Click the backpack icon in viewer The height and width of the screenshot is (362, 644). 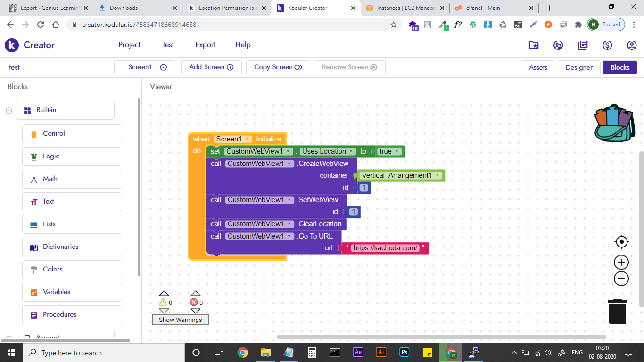[x=614, y=123]
